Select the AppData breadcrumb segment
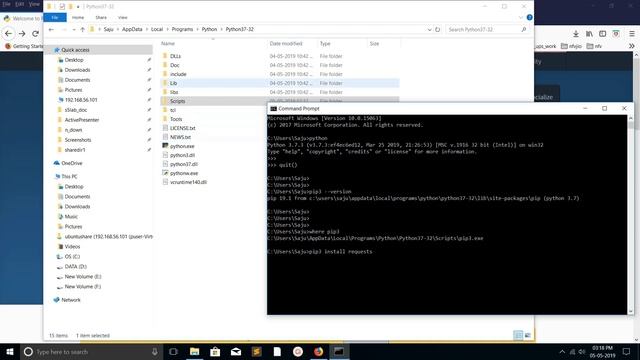 pyautogui.click(x=132, y=29)
